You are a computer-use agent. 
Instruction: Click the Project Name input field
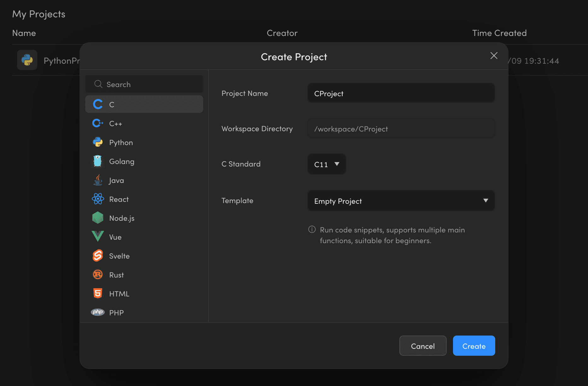click(x=401, y=93)
